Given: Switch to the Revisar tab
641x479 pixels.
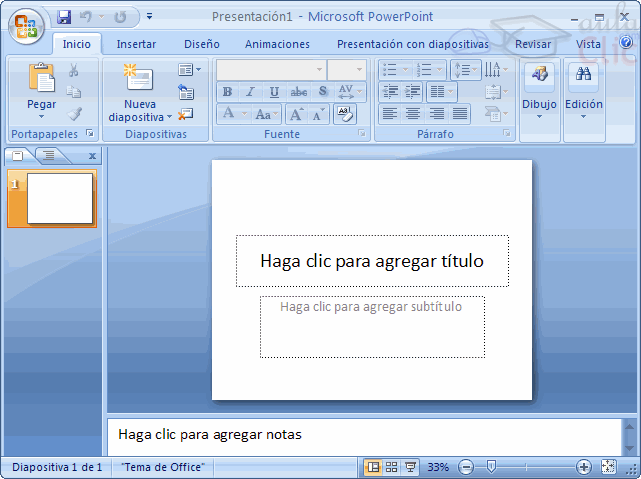Looking at the screenshot, I should 533,44.
